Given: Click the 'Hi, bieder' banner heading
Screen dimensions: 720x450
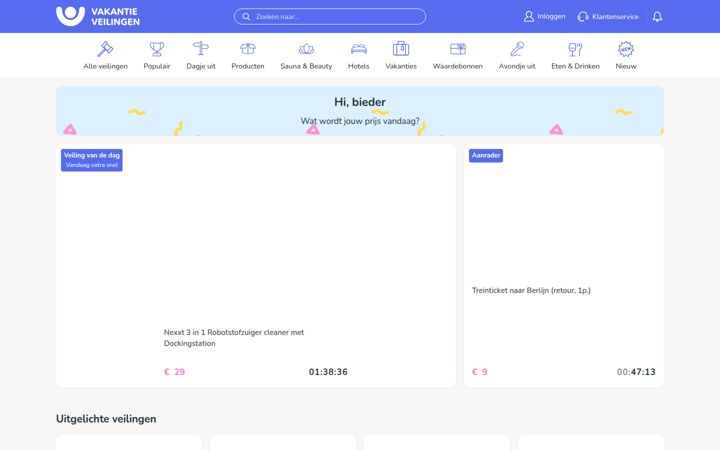Looking at the screenshot, I should [360, 102].
